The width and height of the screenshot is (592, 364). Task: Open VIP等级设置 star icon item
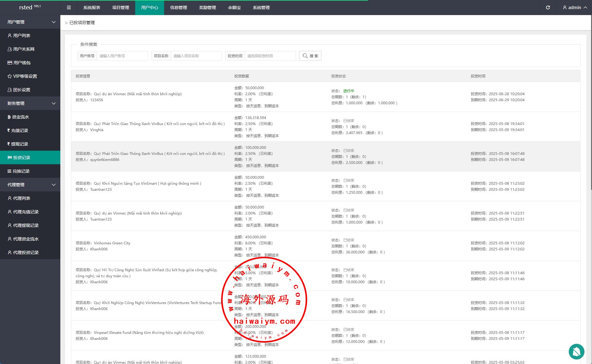click(25, 76)
